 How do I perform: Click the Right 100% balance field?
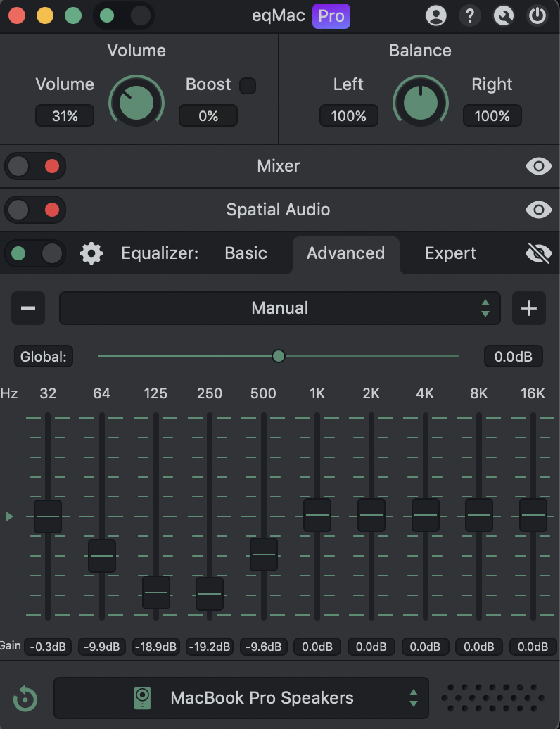pyautogui.click(x=492, y=116)
